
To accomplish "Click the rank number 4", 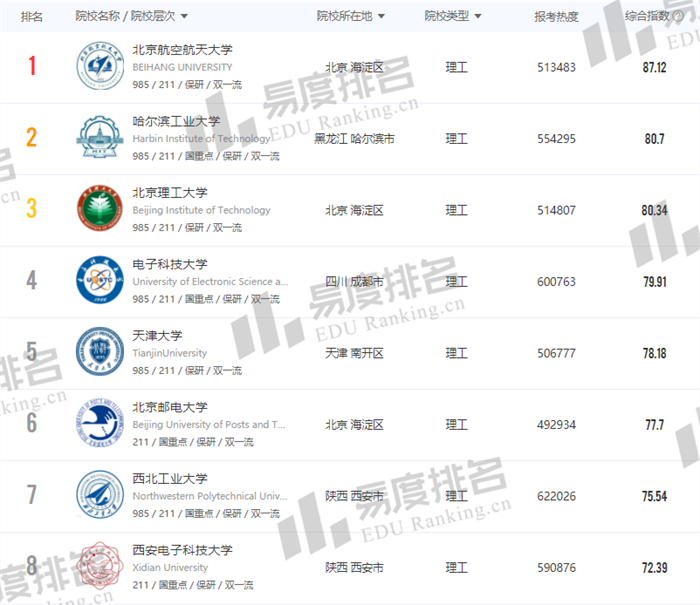I will (x=31, y=280).
